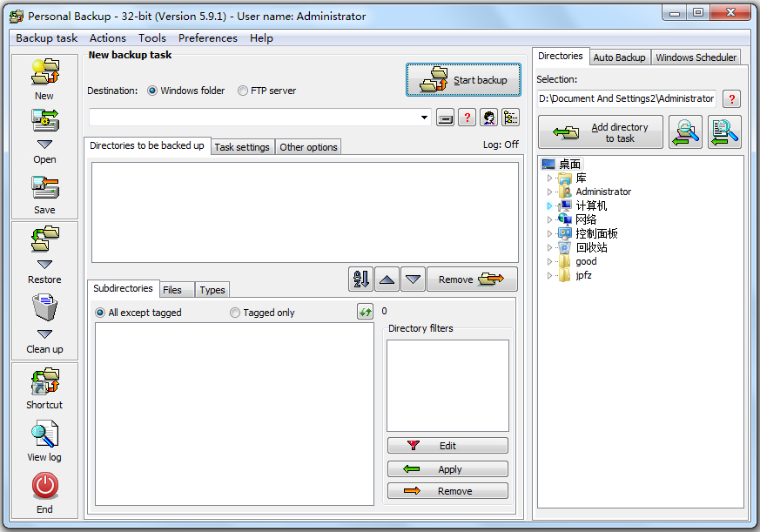Click Personal Backup title bar app icon
760x532 pixels.
click(17, 17)
